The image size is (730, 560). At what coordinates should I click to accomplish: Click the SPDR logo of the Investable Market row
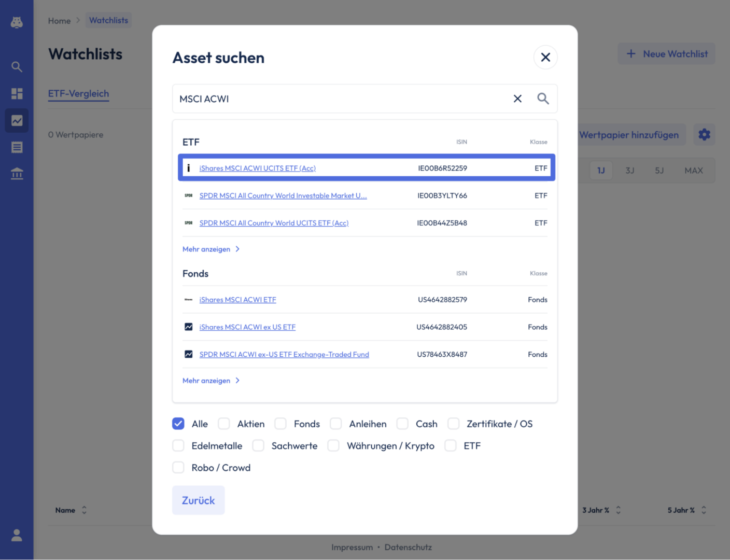189,195
